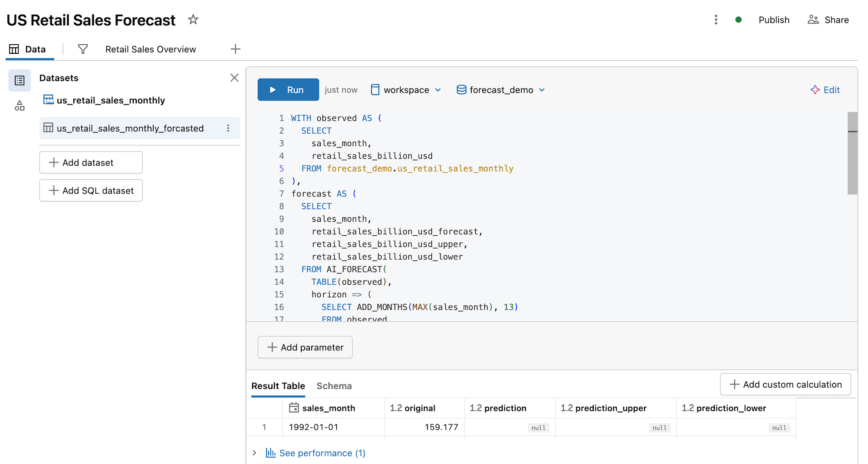
Task: Share the dashboard
Action: 828,20
